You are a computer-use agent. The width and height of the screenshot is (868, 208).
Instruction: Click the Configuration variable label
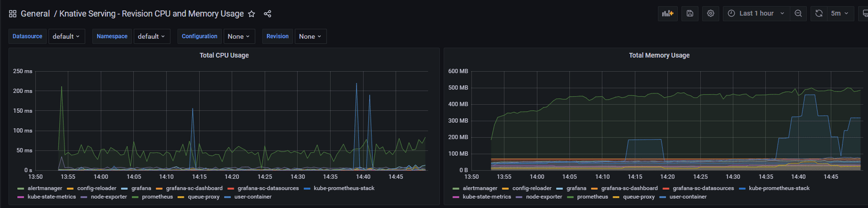pos(200,36)
